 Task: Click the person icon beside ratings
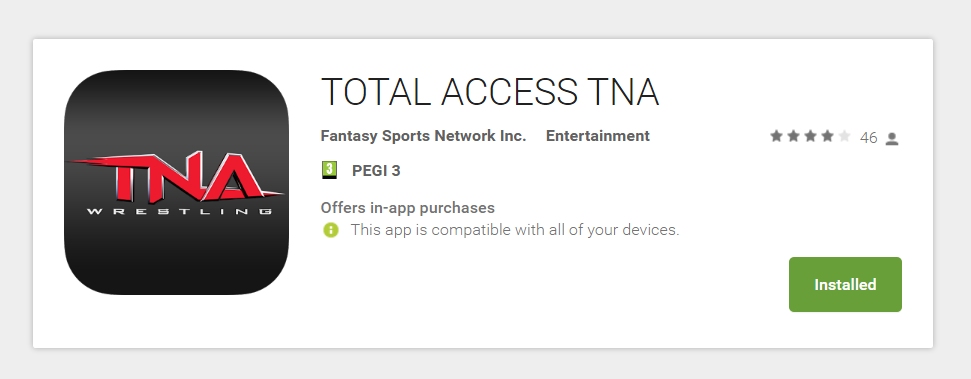coord(892,139)
